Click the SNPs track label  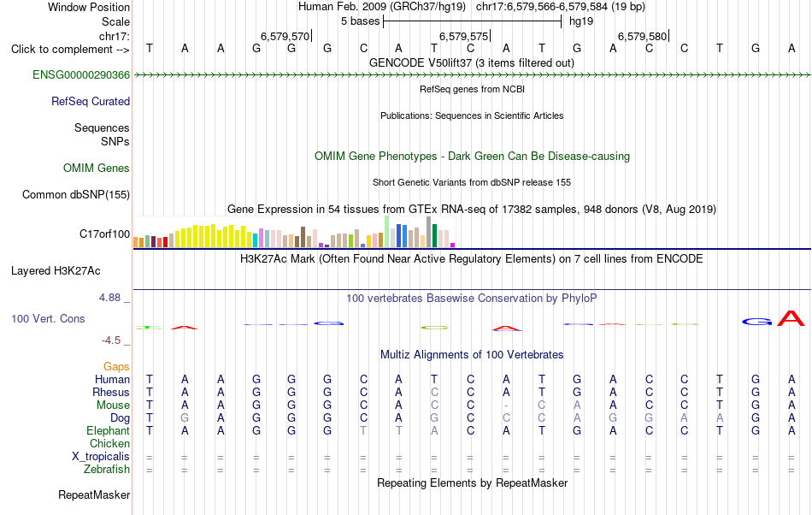(115, 141)
